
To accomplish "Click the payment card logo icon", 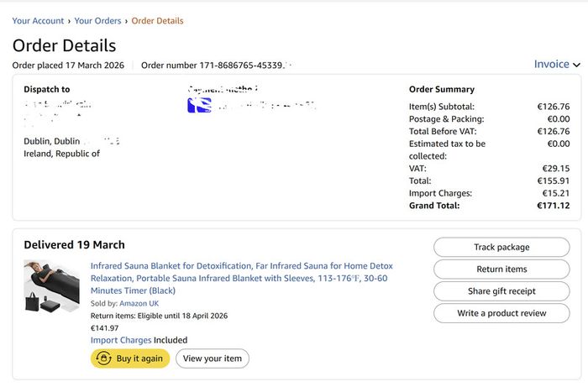I will 200,105.
